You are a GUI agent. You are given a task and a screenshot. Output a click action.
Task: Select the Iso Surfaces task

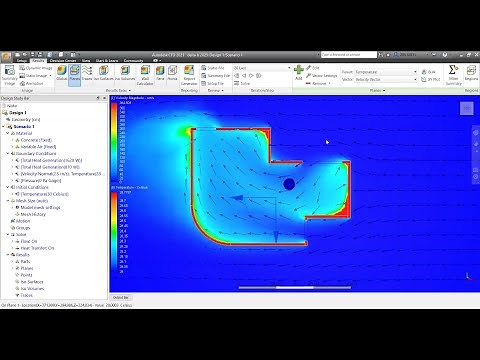click(x=104, y=73)
